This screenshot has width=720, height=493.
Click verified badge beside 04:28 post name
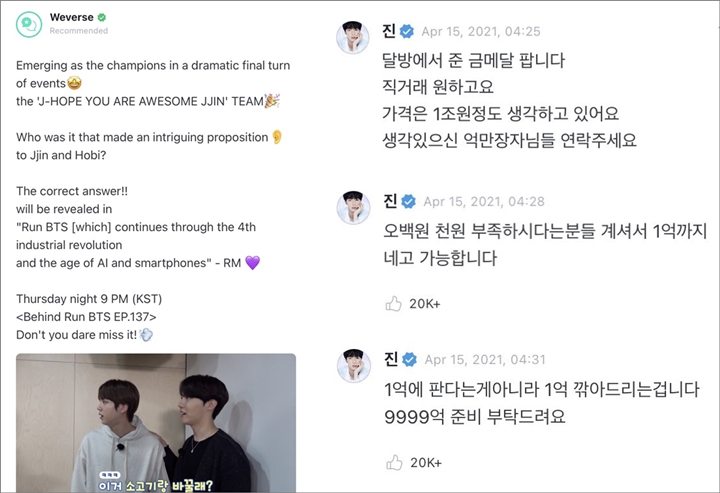tap(408, 202)
